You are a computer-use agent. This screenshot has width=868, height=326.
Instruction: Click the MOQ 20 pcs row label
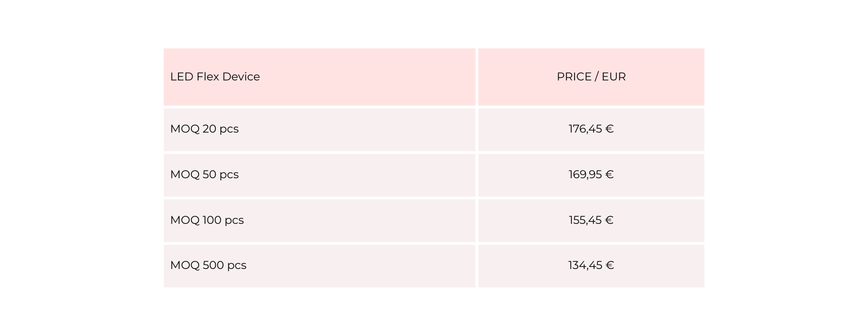[205, 129]
